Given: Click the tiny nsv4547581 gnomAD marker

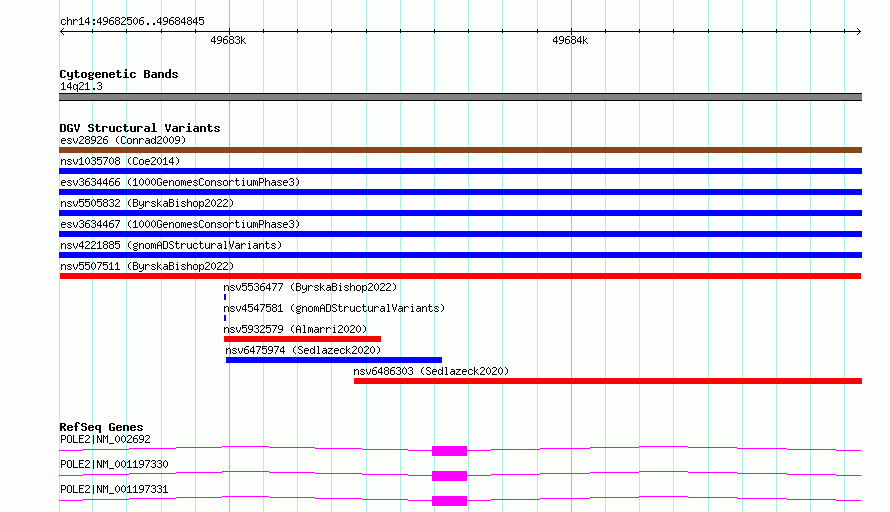Looking at the screenshot, I should (225, 318).
